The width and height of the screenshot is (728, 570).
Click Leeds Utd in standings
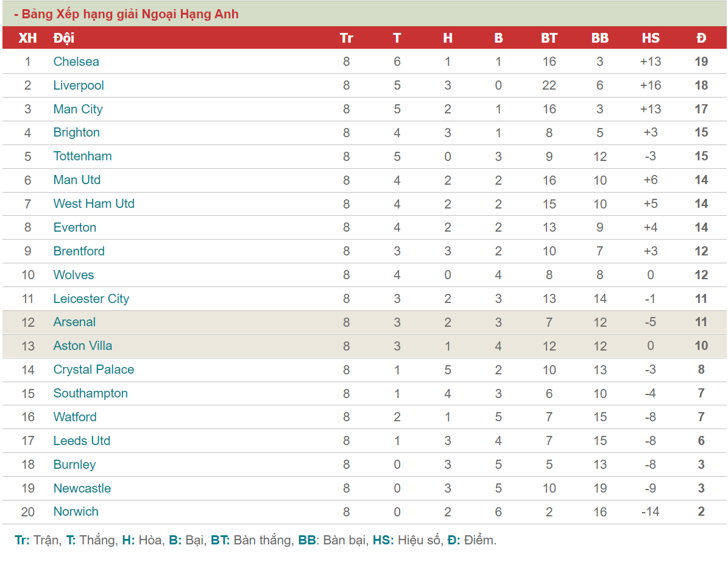coord(82,440)
